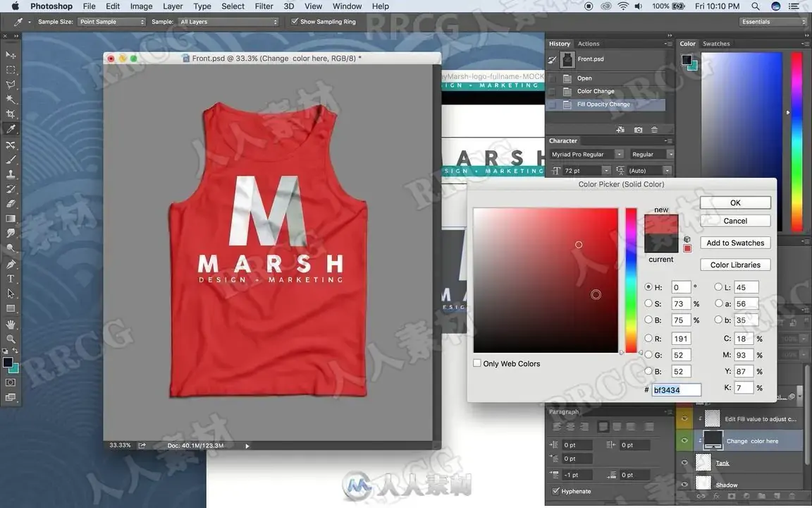
Task: Select the Rectangular Marquee tool
Action: (x=11, y=69)
